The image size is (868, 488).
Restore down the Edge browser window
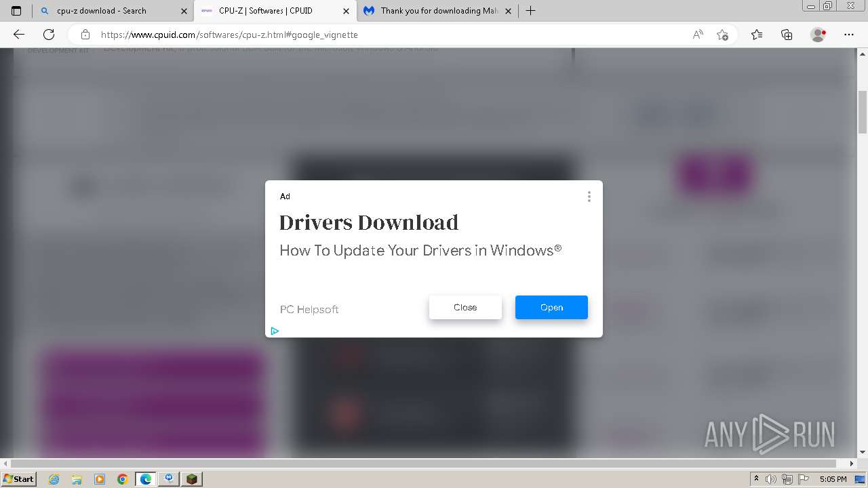coord(827,6)
